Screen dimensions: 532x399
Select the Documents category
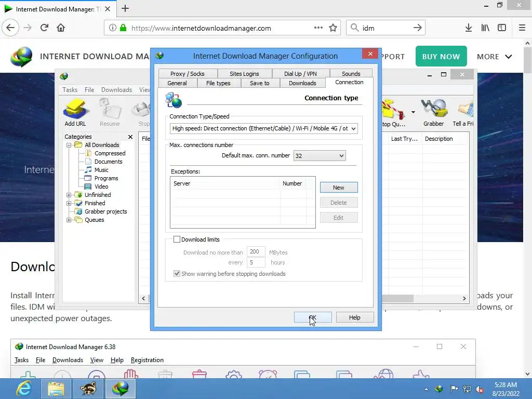(x=108, y=162)
